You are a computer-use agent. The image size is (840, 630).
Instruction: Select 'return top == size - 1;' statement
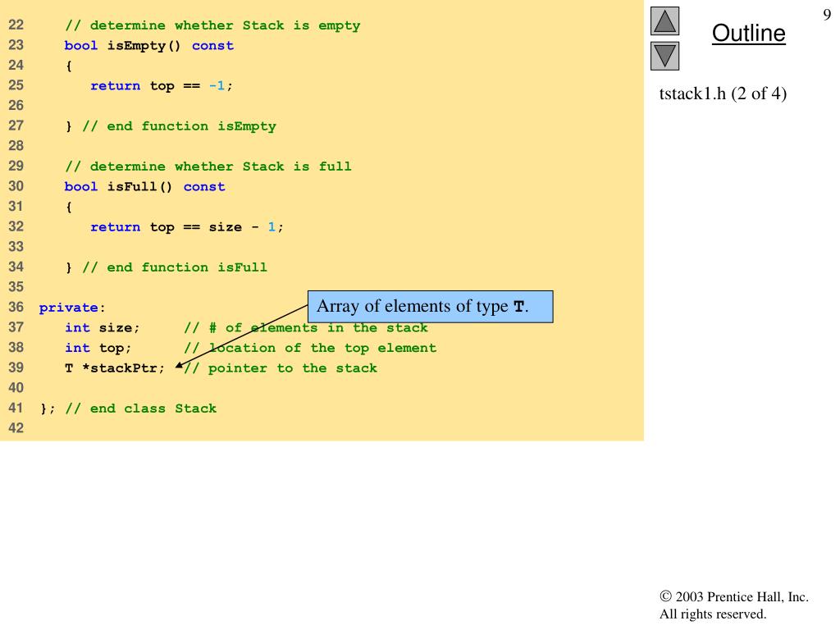pyautogui.click(x=187, y=226)
